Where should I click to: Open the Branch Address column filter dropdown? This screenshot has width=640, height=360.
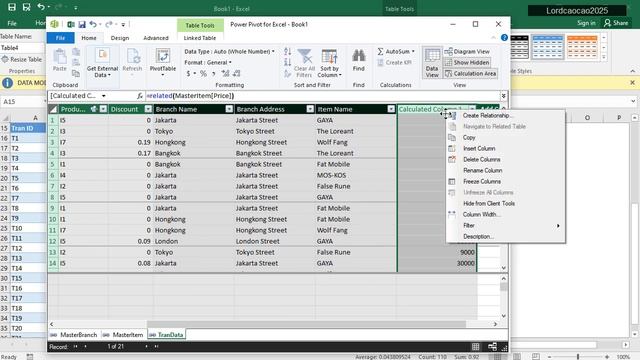[x=310, y=109]
